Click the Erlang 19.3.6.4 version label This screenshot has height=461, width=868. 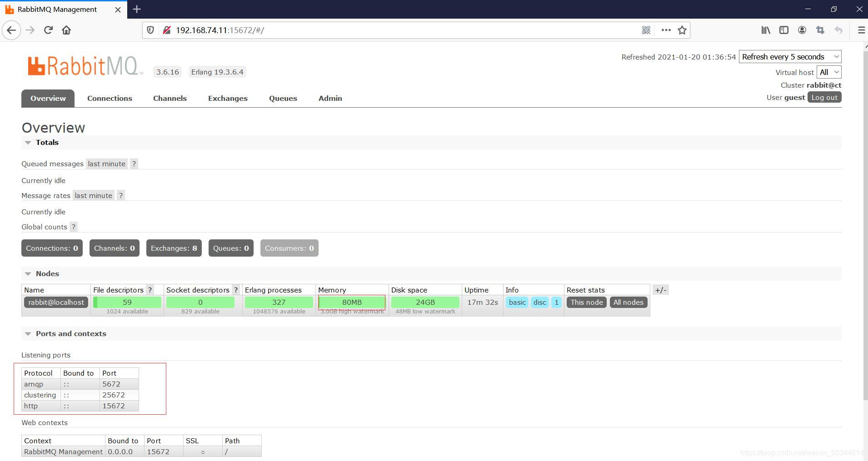tap(217, 72)
